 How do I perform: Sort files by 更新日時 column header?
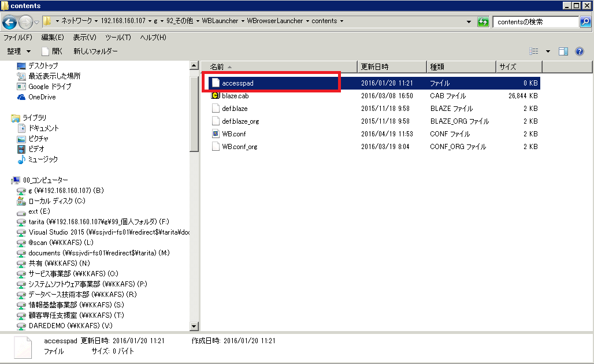(374, 67)
